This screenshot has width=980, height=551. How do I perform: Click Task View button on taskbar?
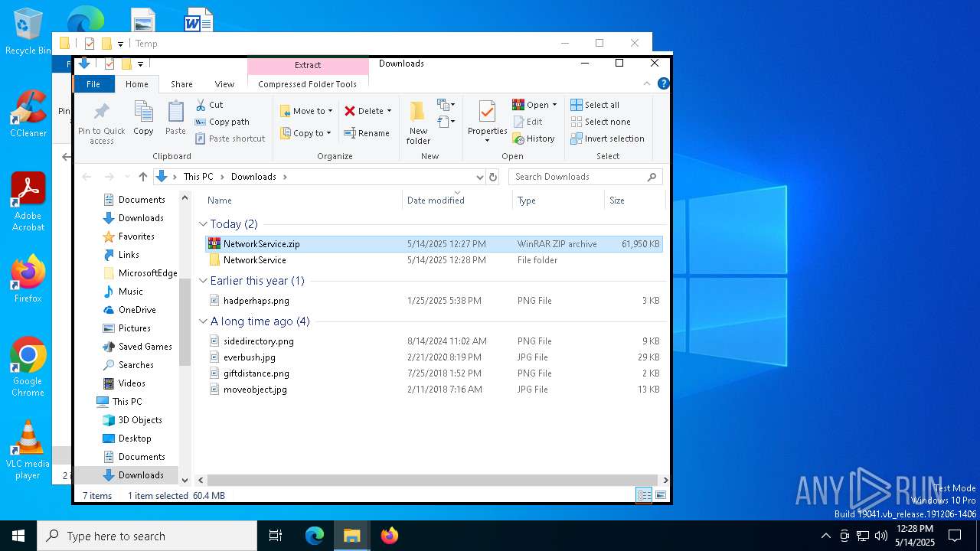tap(276, 536)
